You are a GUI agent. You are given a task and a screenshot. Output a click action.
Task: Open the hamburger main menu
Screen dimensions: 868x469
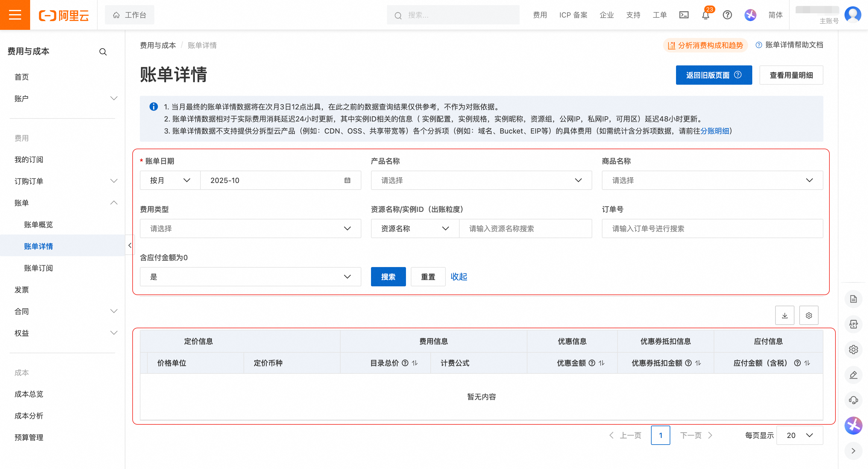coord(15,15)
